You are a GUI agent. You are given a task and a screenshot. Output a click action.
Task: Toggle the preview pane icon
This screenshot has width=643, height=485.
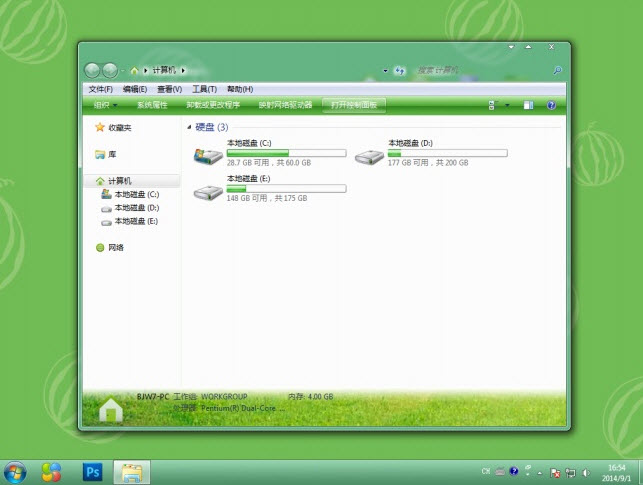coord(528,105)
